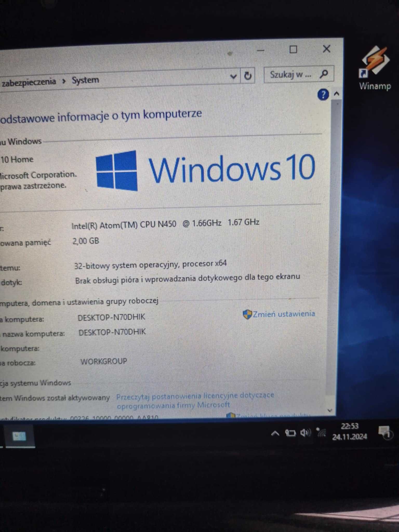399x532 pixels.
Task: Open the clock showing 22:53
Action: [x=349, y=431]
